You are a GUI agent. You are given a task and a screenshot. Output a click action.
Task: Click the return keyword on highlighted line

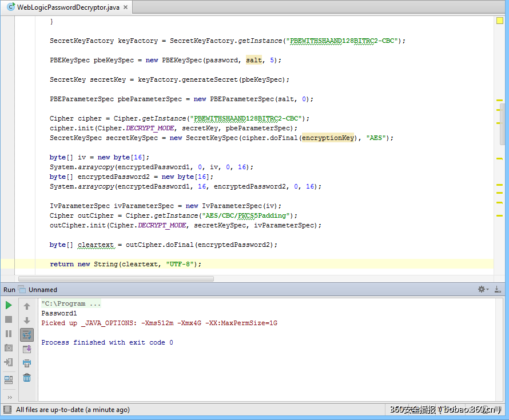coord(62,265)
